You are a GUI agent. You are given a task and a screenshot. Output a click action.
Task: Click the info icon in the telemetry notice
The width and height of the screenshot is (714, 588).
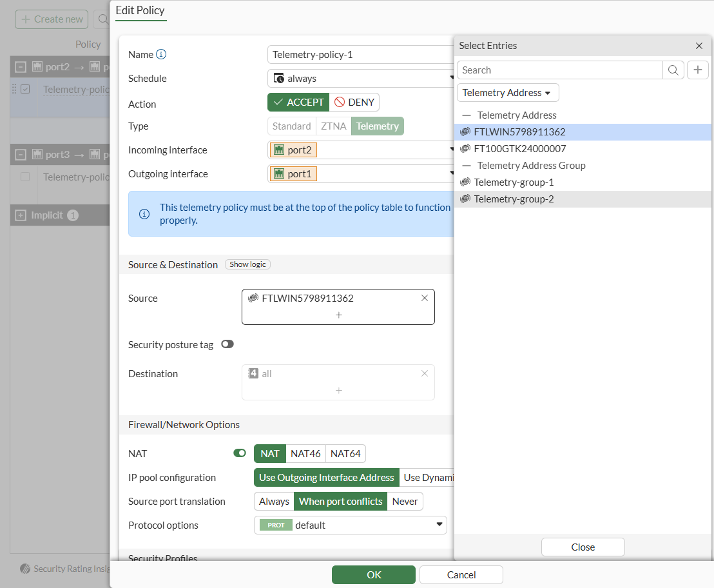tap(144, 214)
